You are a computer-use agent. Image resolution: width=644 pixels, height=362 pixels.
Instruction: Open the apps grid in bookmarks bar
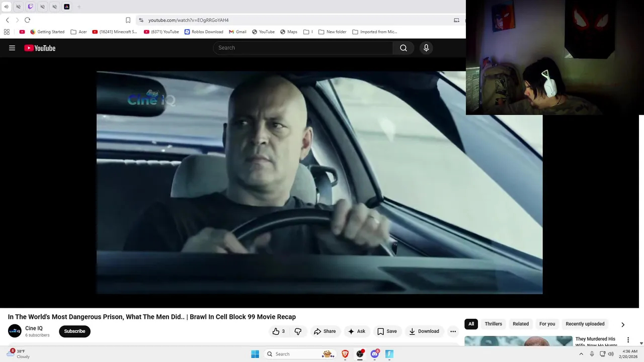click(x=7, y=32)
